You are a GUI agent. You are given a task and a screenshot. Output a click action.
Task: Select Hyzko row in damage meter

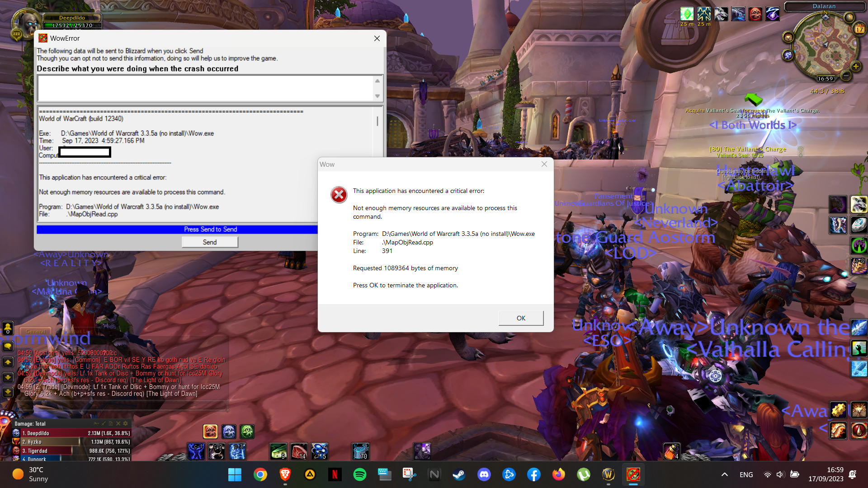tap(72, 442)
